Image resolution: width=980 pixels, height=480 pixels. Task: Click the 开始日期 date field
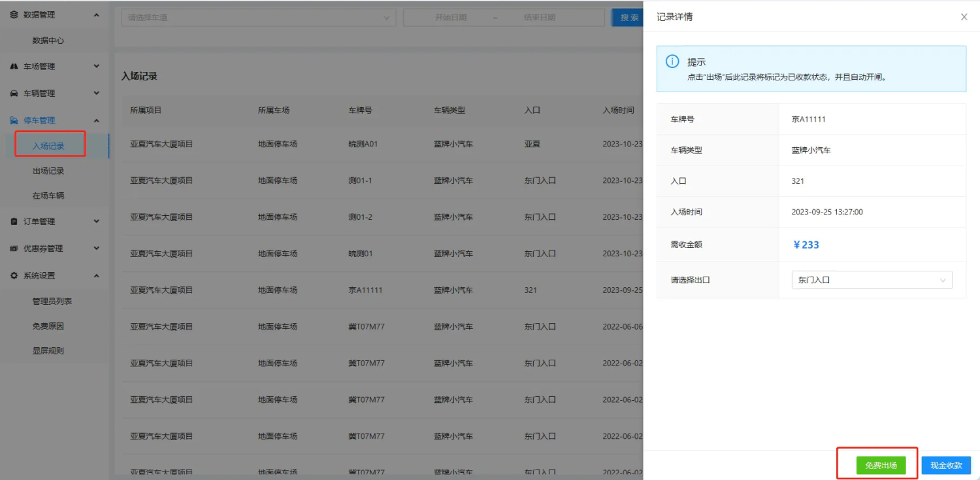point(451,18)
